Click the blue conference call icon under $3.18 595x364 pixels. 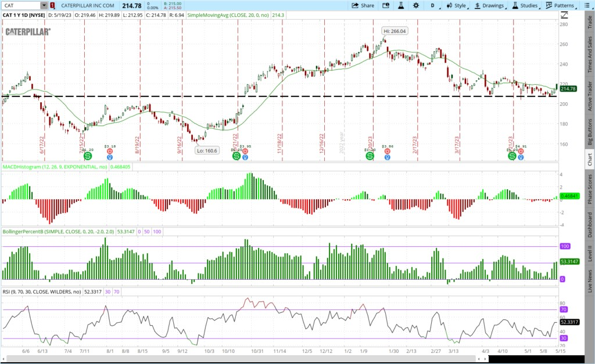110,157
